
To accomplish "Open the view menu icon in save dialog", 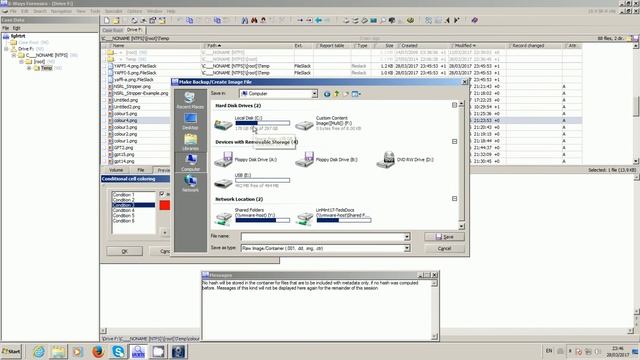I will pos(356,94).
